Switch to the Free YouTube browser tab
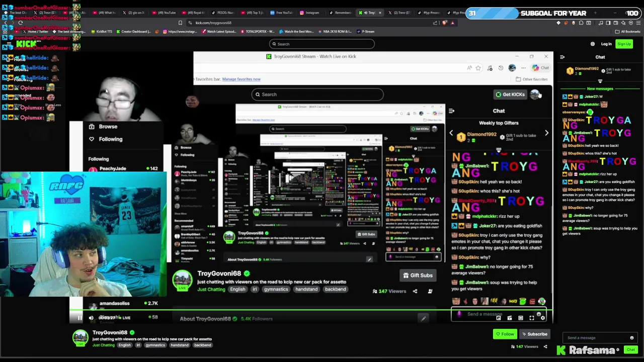 pos(282,13)
